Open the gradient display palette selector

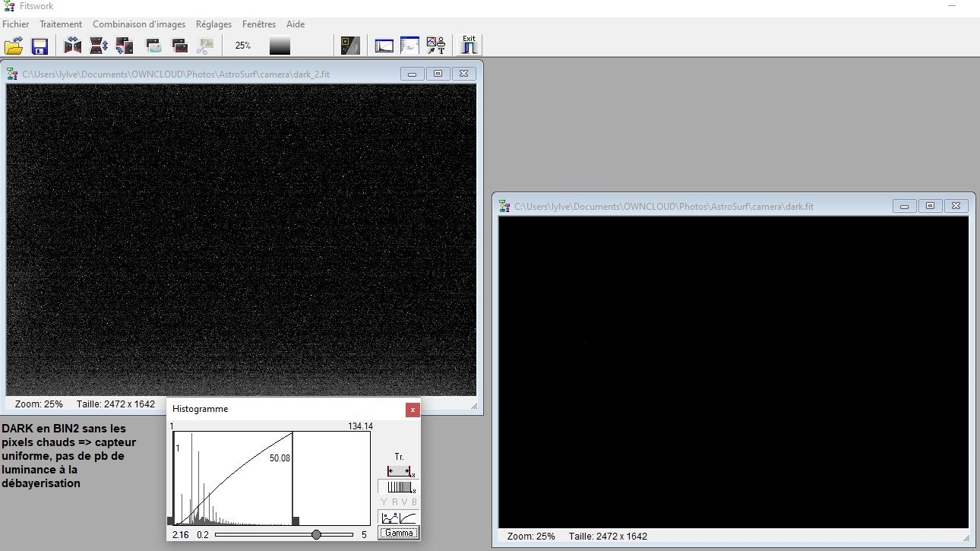coord(280,46)
